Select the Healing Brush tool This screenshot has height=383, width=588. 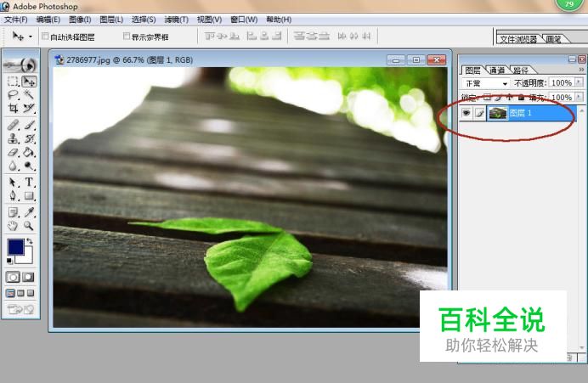pos(13,125)
